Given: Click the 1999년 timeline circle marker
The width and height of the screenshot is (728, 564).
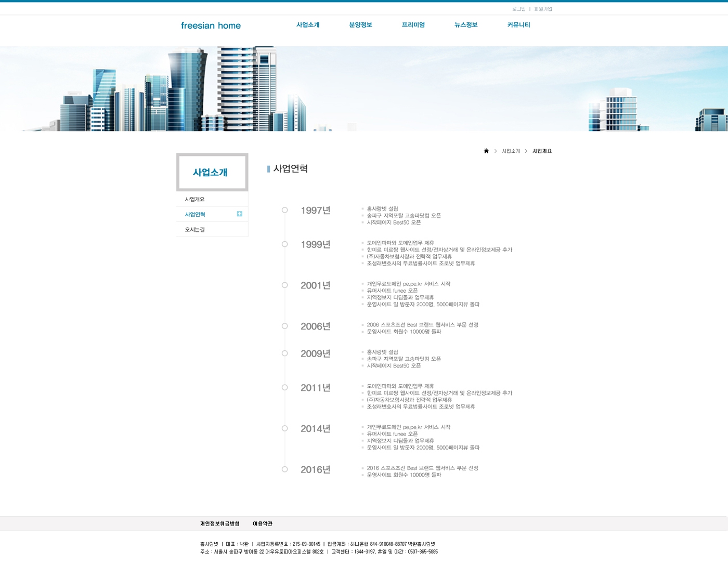Looking at the screenshot, I should click(x=284, y=244).
